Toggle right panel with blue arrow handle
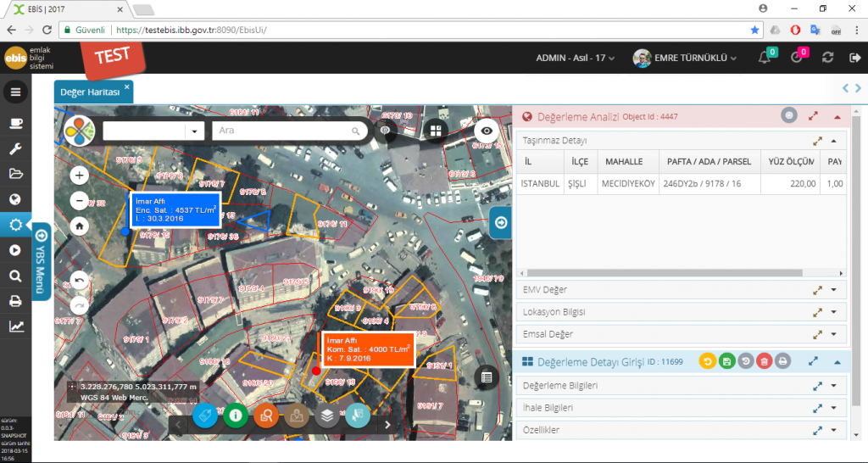The width and height of the screenshot is (868, 463). [x=501, y=223]
